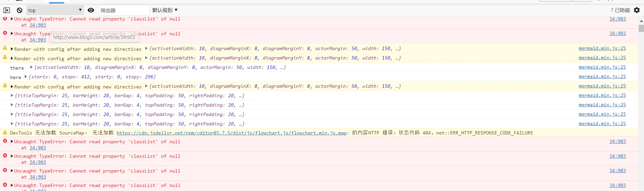The width and height of the screenshot is (644, 191).
Task: Open the console settings gear
Action: coord(637,10)
